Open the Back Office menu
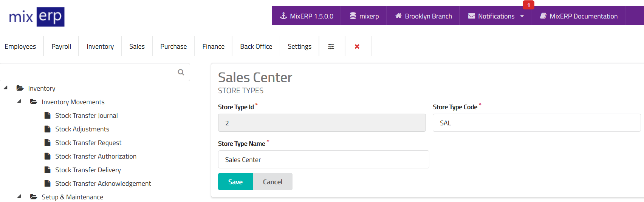Screen dimensions: 644x202 click(x=256, y=46)
